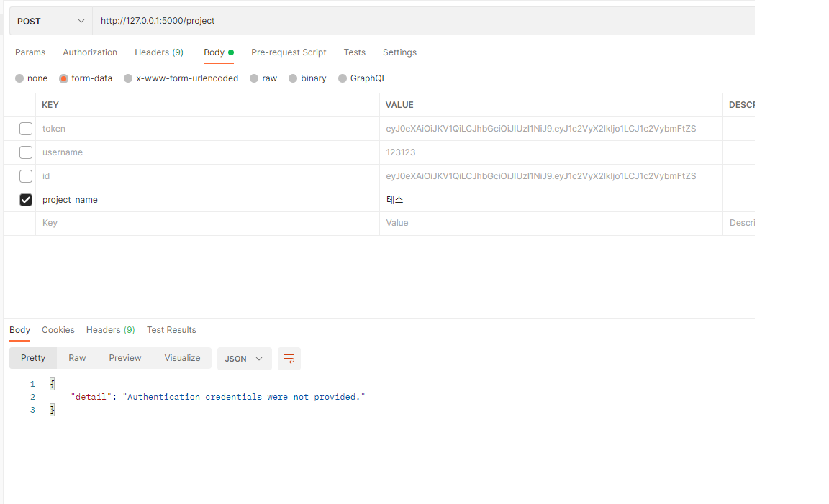Open the JSON format dropdown

[x=244, y=359]
